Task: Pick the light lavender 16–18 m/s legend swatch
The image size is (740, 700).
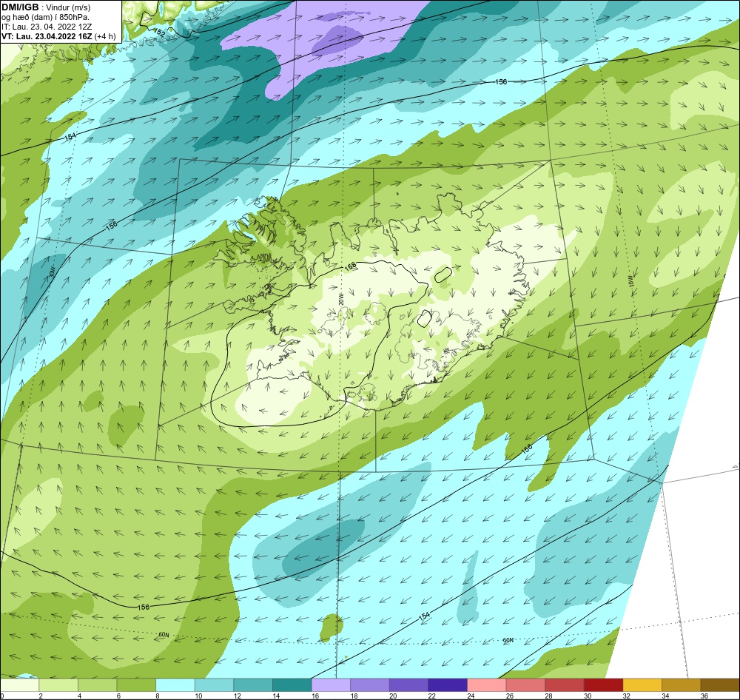Action: 332,685
